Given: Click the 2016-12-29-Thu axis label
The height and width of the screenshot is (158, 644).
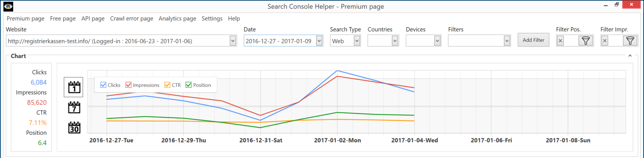Looking at the screenshot, I should click(x=183, y=140).
